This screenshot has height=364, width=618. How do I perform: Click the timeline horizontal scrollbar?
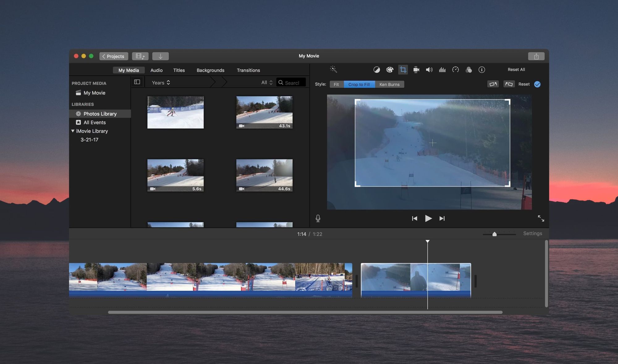pos(305,312)
